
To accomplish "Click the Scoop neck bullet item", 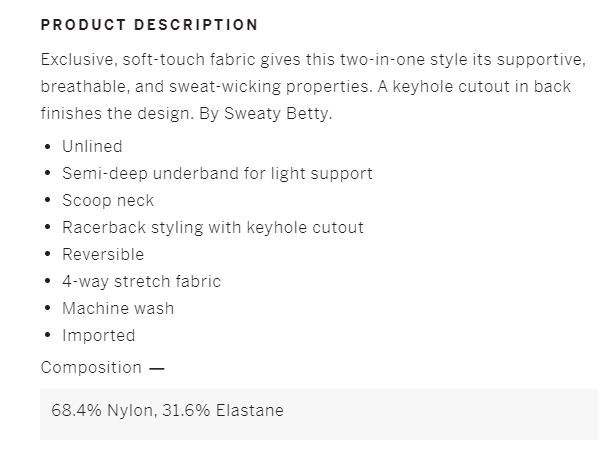I will coord(108,201).
